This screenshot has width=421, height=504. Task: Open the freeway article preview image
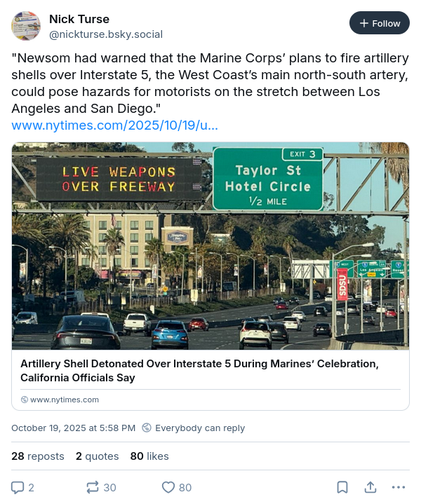(210, 246)
